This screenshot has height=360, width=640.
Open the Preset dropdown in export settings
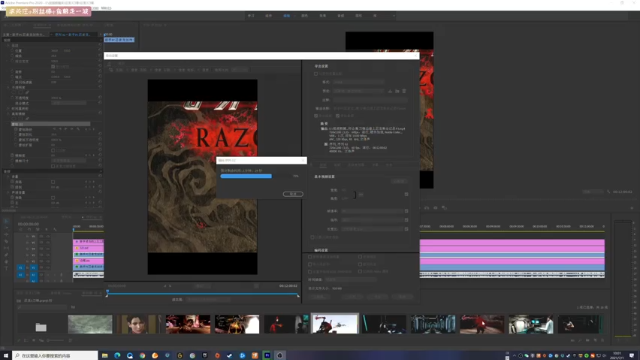tap(358, 91)
